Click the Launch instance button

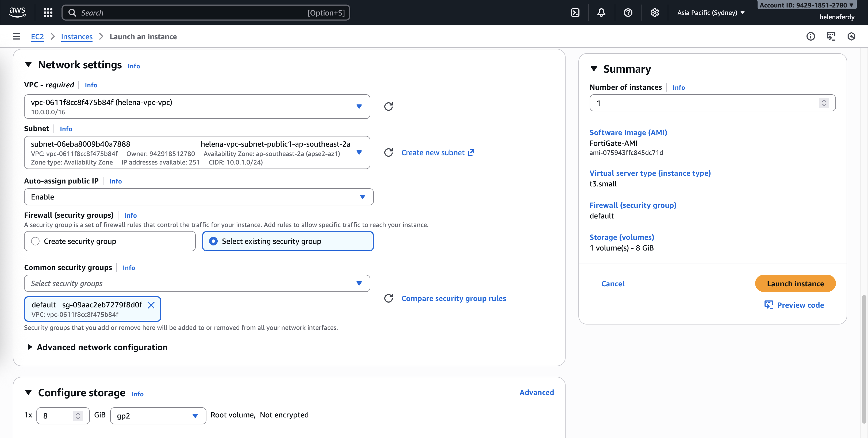coord(795,283)
